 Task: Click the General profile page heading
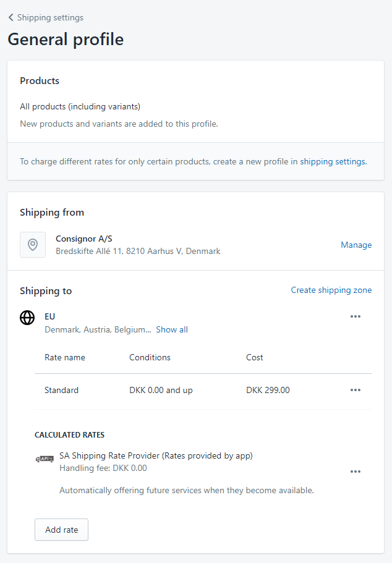pyautogui.click(x=66, y=40)
